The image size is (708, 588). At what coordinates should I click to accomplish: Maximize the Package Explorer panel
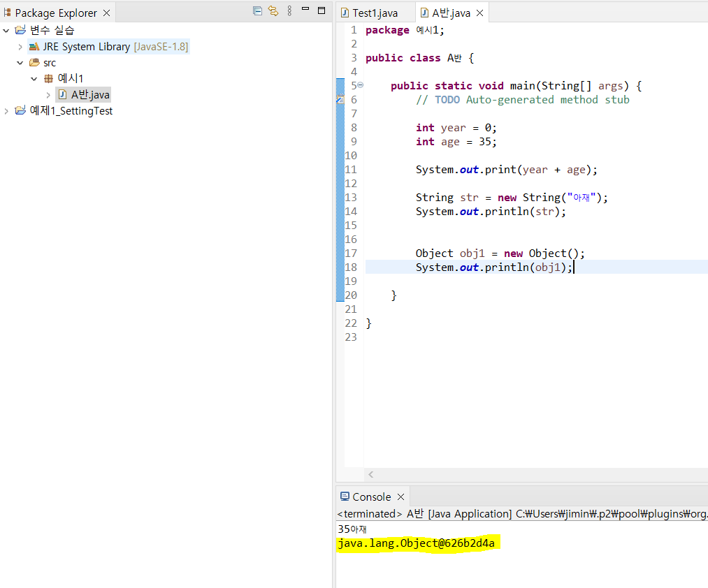point(322,10)
